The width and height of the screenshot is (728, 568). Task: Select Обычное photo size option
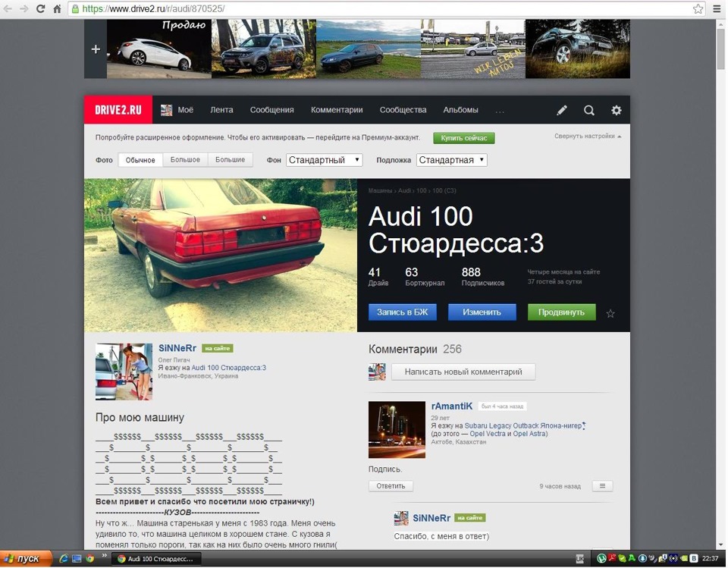click(140, 160)
